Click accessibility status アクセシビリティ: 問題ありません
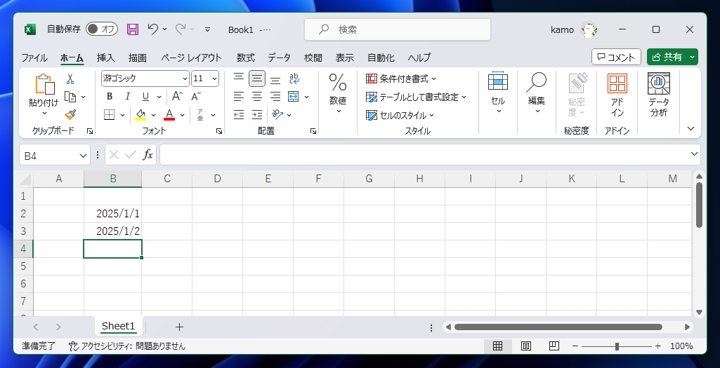This screenshot has height=368, width=720. pyautogui.click(x=127, y=346)
